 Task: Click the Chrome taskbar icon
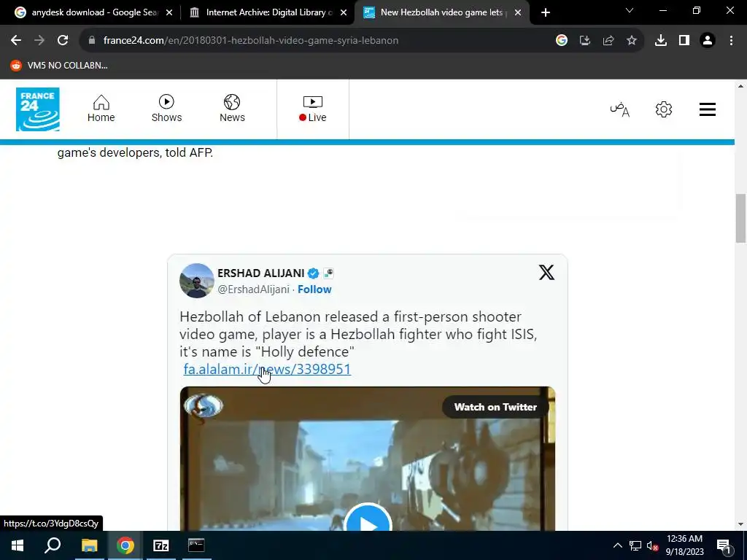(125, 545)
